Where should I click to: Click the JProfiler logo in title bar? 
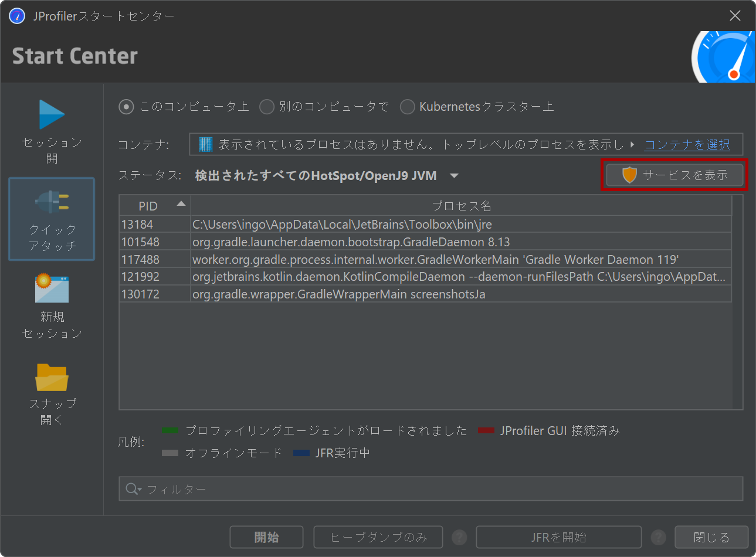pos(17,16)
